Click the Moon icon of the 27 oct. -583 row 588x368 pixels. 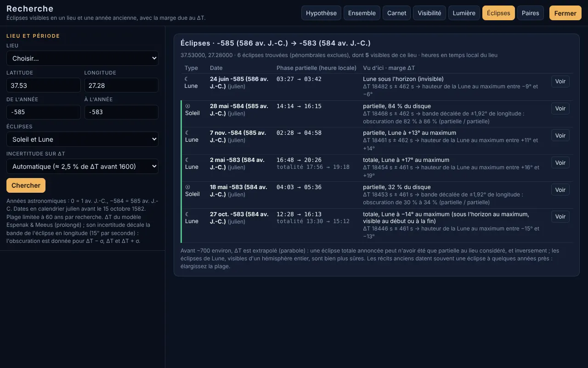pyautogui.click(x=187, y=214)
